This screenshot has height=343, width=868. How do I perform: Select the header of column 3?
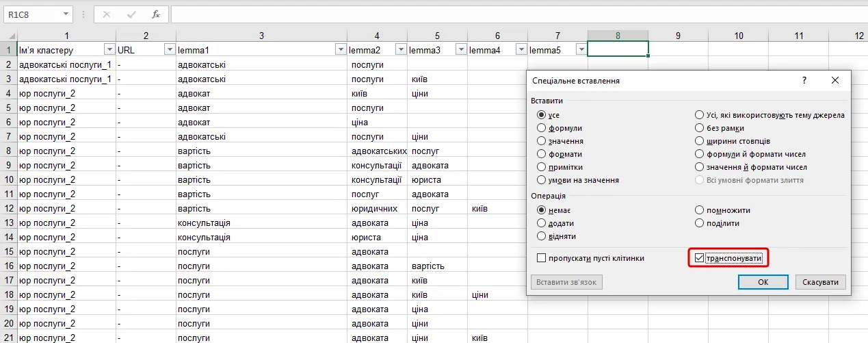coord(261,36)
